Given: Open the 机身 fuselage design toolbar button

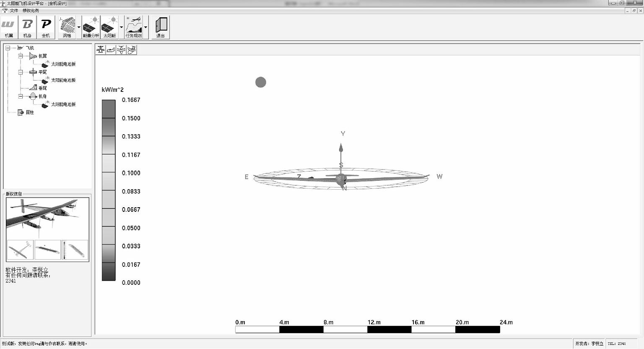Looking at the screenshot, I should click(27, 28).
